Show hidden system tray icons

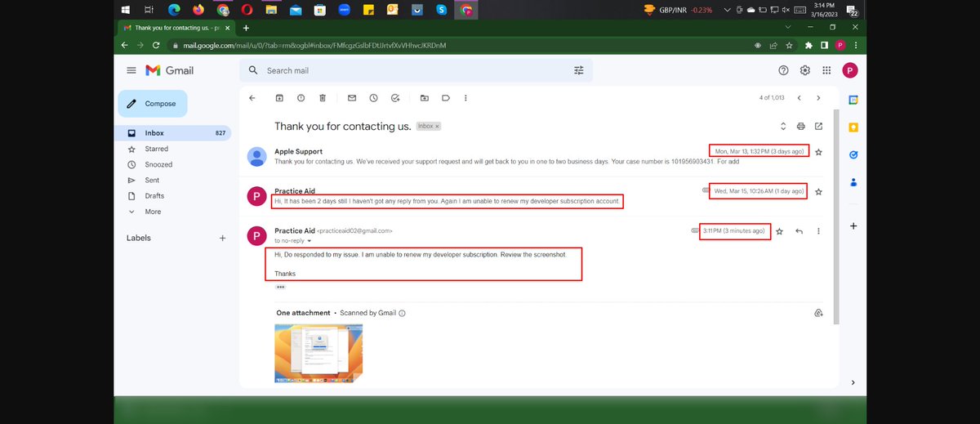point(728,10)
